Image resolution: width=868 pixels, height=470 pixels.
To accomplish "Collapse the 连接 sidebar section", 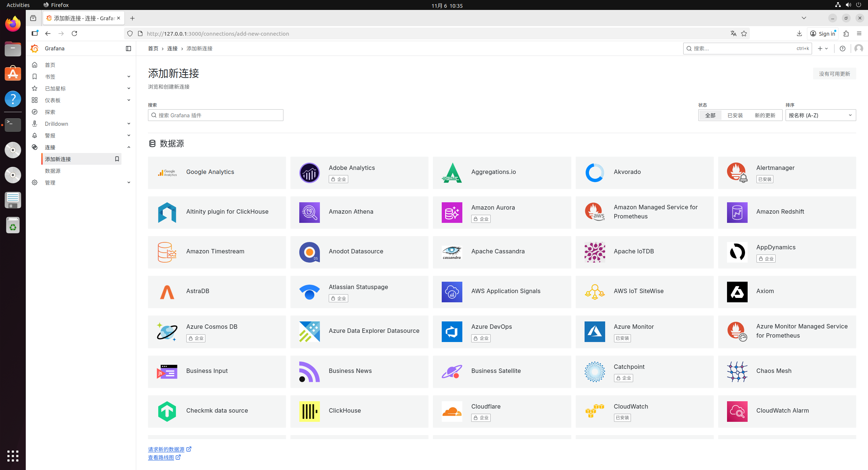I will (x=128, y=147).
